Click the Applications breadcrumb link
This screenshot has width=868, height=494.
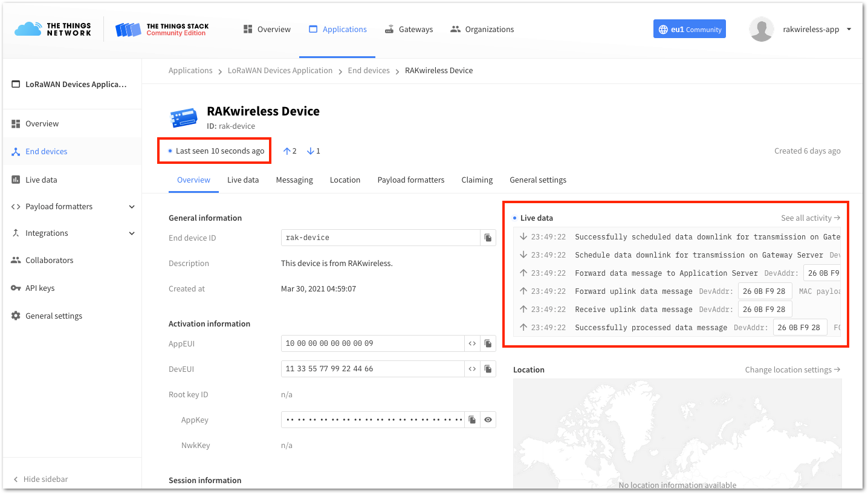(190, 71)
